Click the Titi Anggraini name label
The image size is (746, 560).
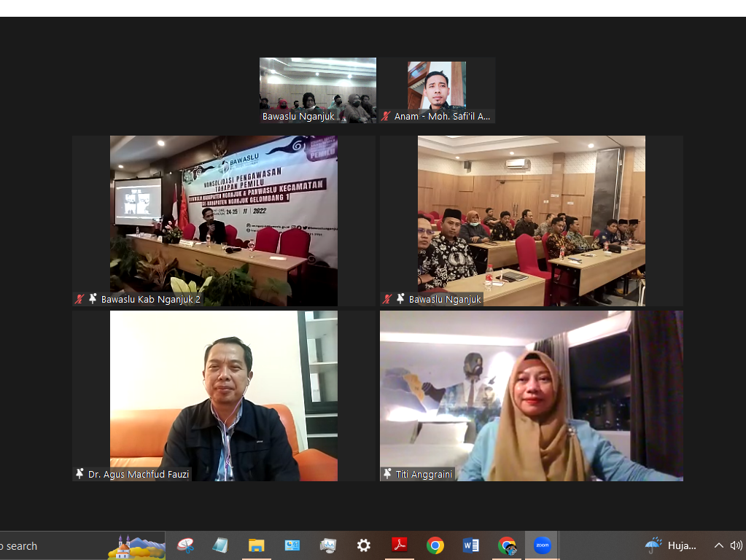423,474
